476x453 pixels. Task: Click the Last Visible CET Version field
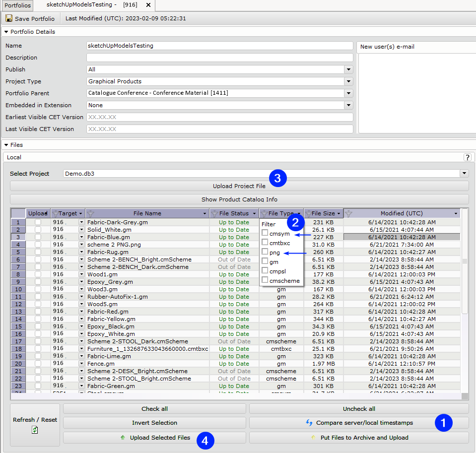(220, 129)
